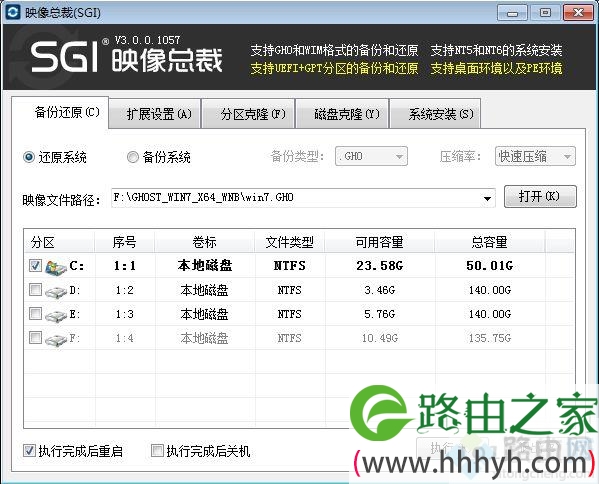This screenshot has height=484, width=599.
Task: Disable restart after execution checkbox
Action: pyautogui.click(x=29, y=450)
